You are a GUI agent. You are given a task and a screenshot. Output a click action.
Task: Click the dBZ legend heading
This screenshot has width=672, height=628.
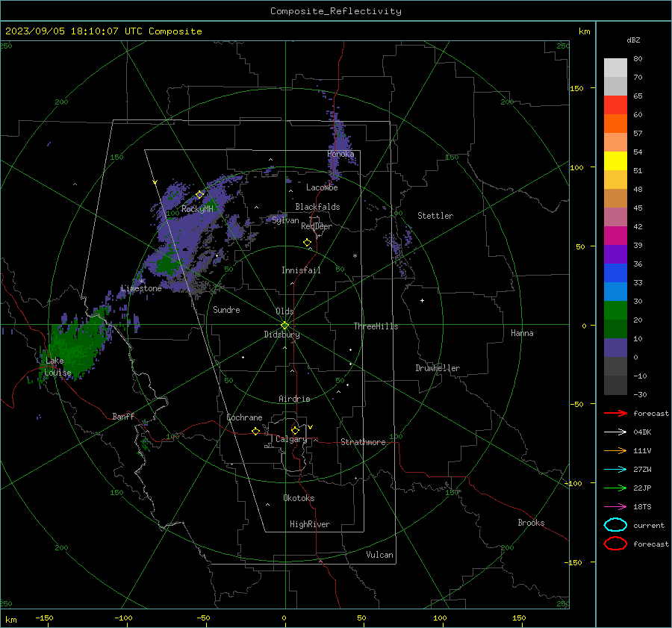pyautogui.click(x=633, y=40)
